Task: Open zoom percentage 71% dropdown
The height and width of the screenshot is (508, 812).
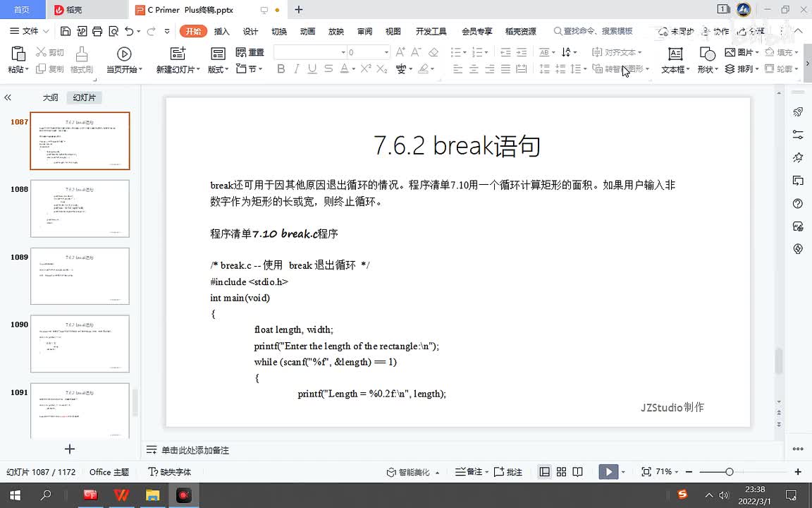Action: (x=667, y=472)
